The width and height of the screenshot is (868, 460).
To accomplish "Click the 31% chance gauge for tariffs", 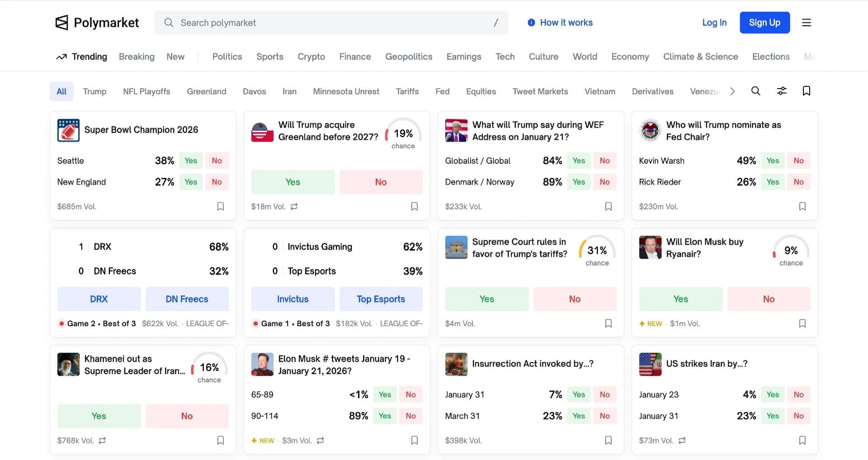I will [597, 251].
